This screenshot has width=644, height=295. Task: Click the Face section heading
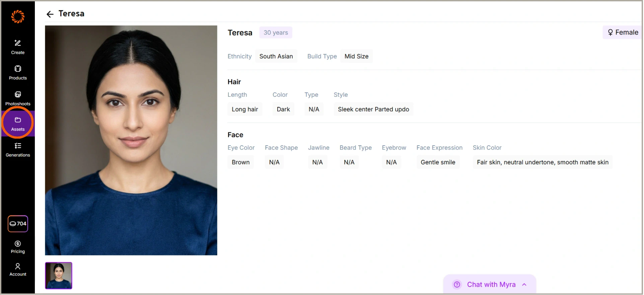235,135
